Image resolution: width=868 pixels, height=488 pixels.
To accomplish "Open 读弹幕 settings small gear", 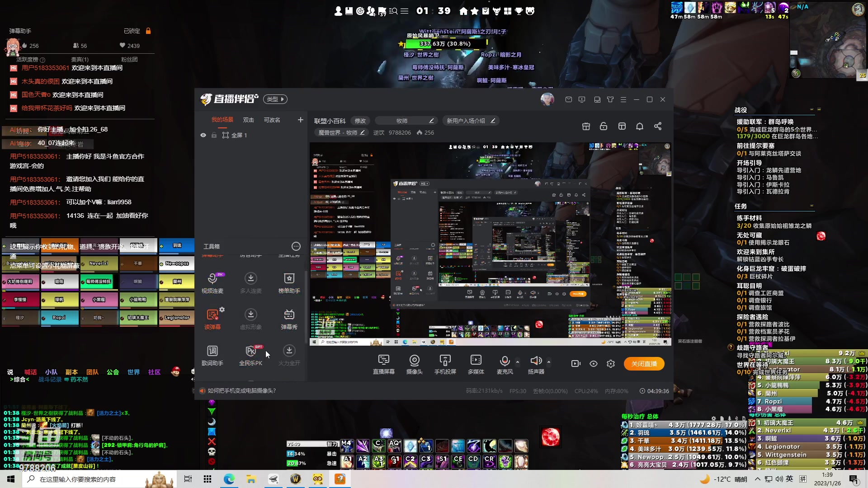I will pyautogui.click(x=222, y=310).
